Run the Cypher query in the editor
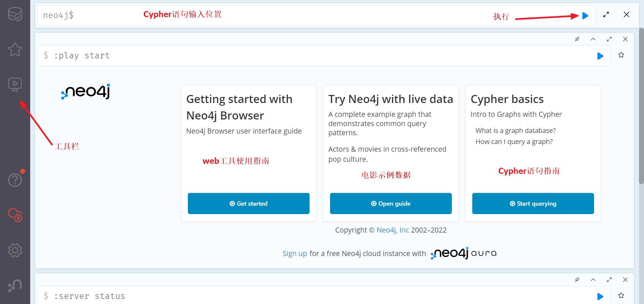644x304 pixels. (585, 16)
